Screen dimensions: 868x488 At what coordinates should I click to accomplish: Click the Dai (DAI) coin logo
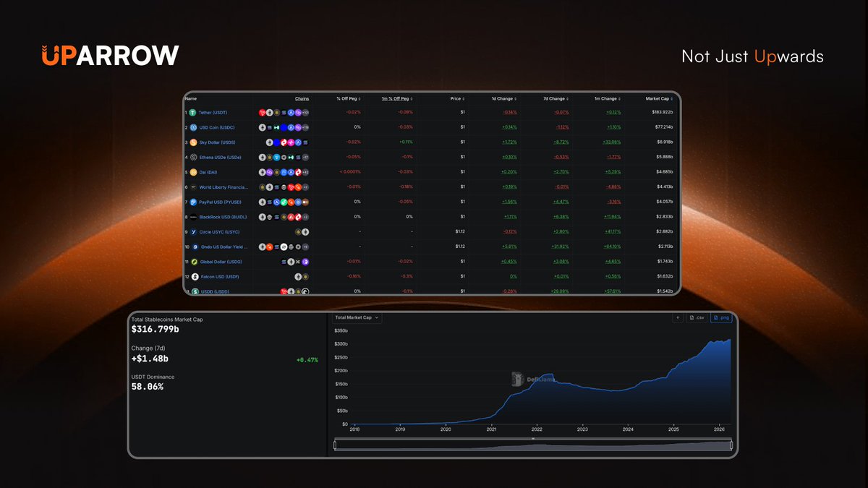(x=193, y=172)
